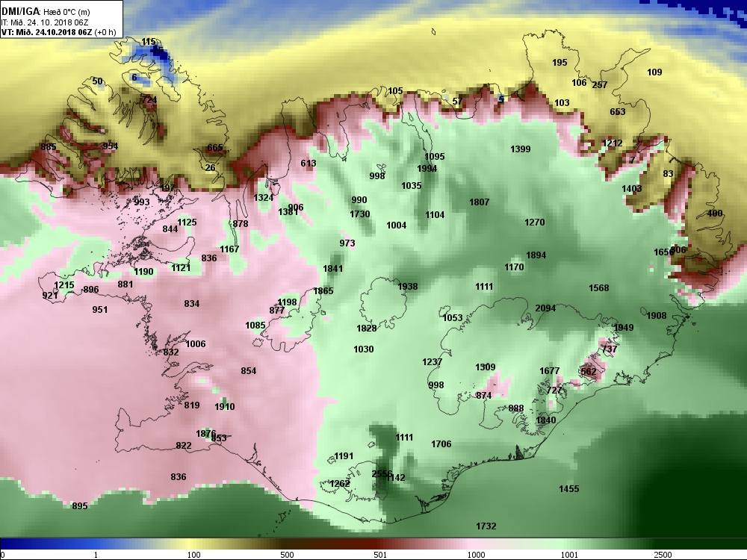Click the map value '613'
The image size is (747, 560).
(309, 163)
